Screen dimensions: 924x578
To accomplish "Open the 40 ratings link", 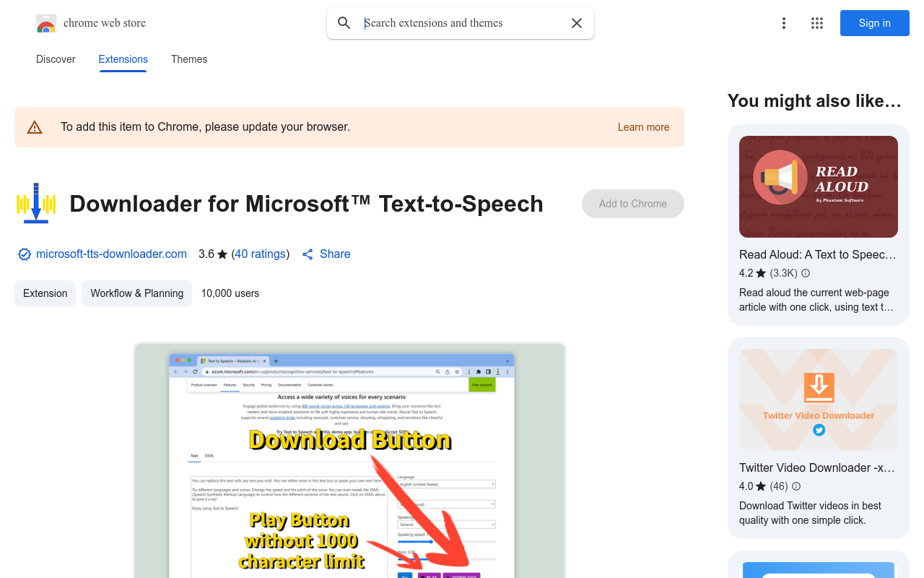I will coord(261,254).
